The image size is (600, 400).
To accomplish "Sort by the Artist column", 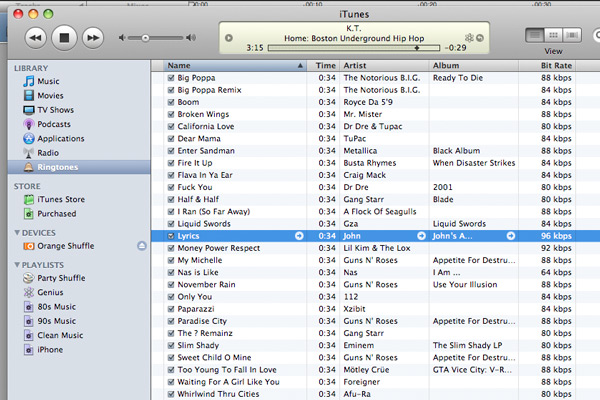I will tap(384, 65).
